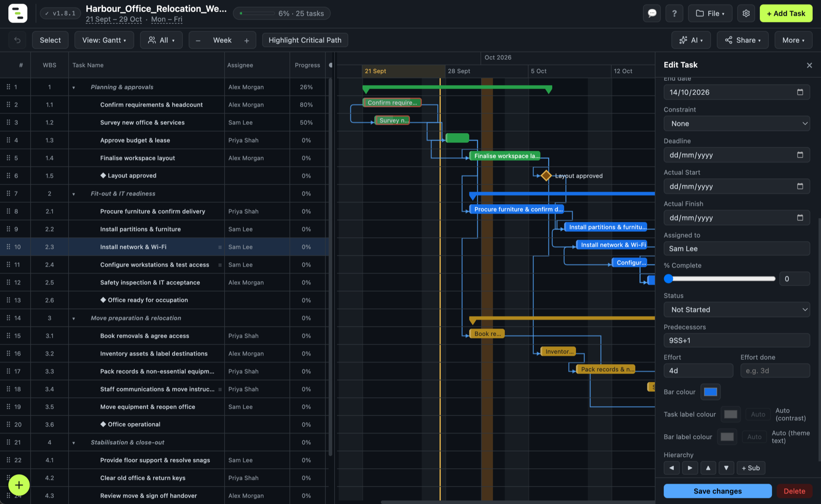Viewport: 821px width, 504px height.
Task: Indent task with right hierarchy arrow
Action: [x=690, y=468]
